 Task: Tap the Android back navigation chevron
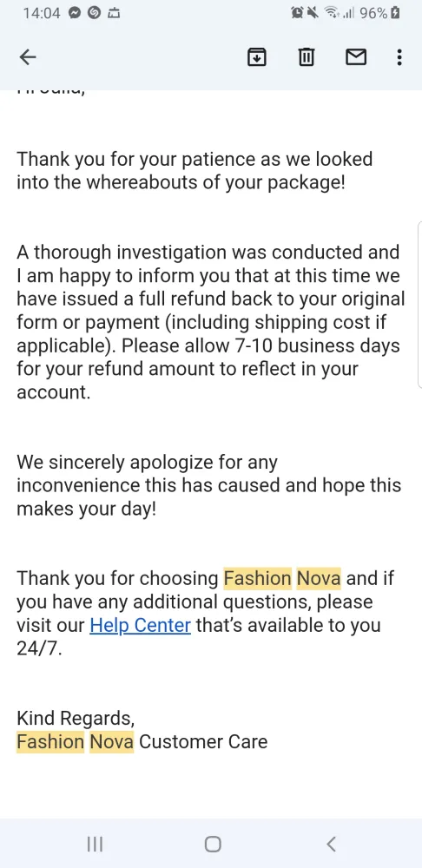click(331, 844)
